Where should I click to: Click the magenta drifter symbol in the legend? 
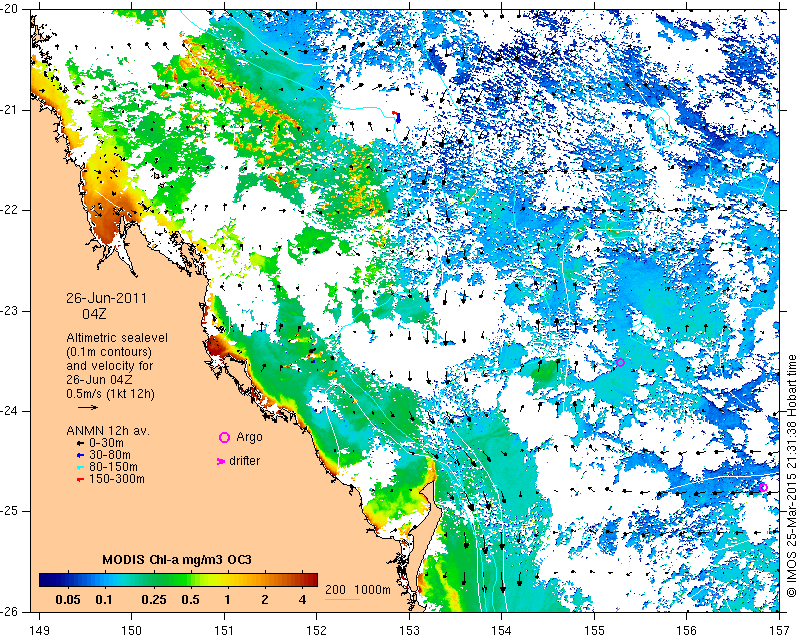pyautogui.click(x=221, y=461)
